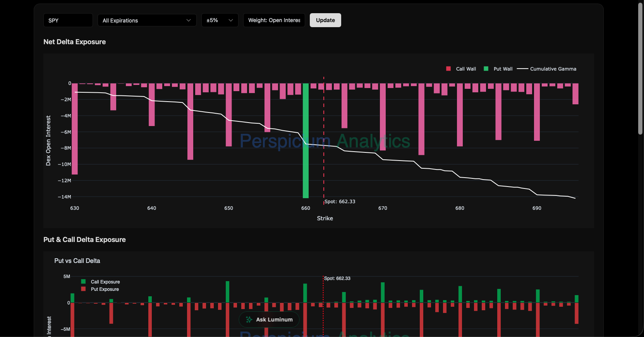
Task: Click the green Put Wall bar at 660
Action: pyautogui.click(x=306, y=140)
